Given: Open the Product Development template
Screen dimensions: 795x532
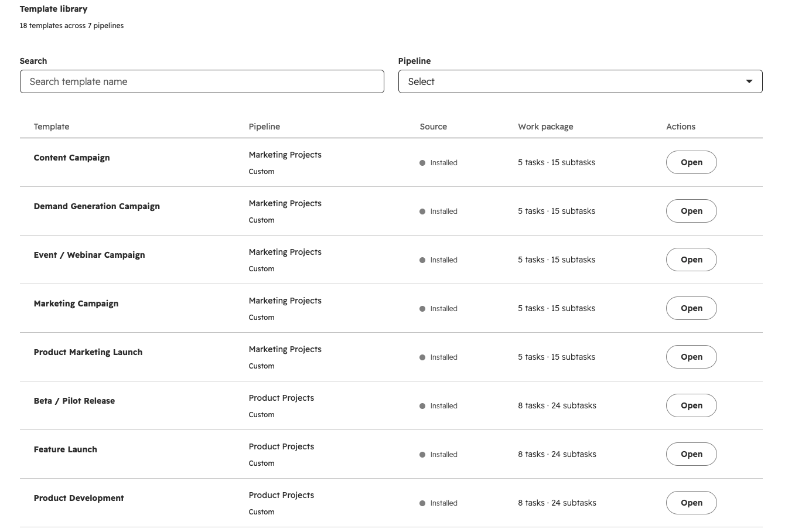Looking at the screenshot, I should tap(691, 503).
